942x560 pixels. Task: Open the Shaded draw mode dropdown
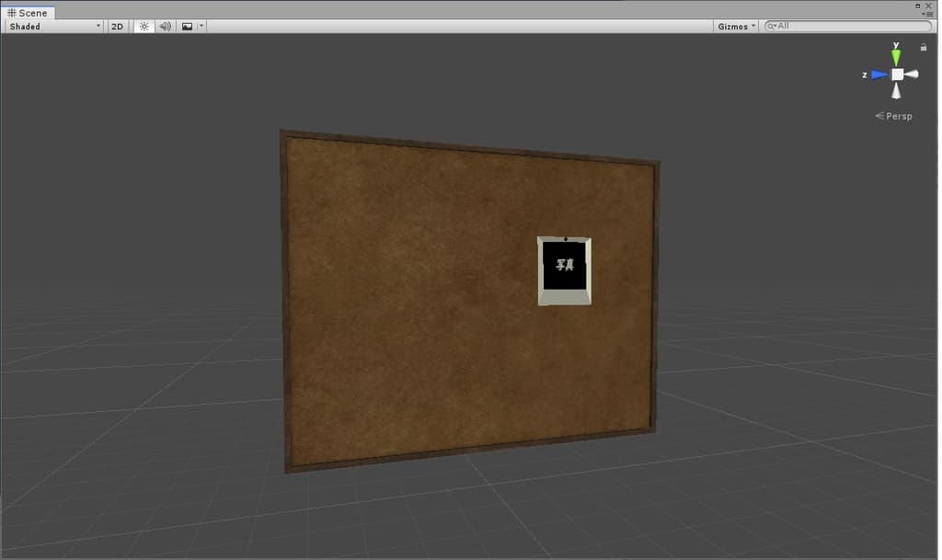(x=54, y=27)
